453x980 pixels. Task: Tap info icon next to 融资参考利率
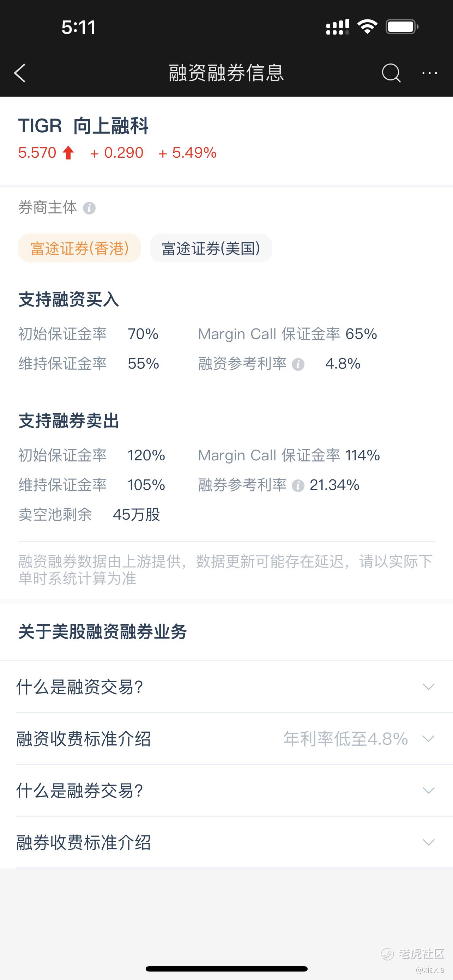[x=298, y=364]
